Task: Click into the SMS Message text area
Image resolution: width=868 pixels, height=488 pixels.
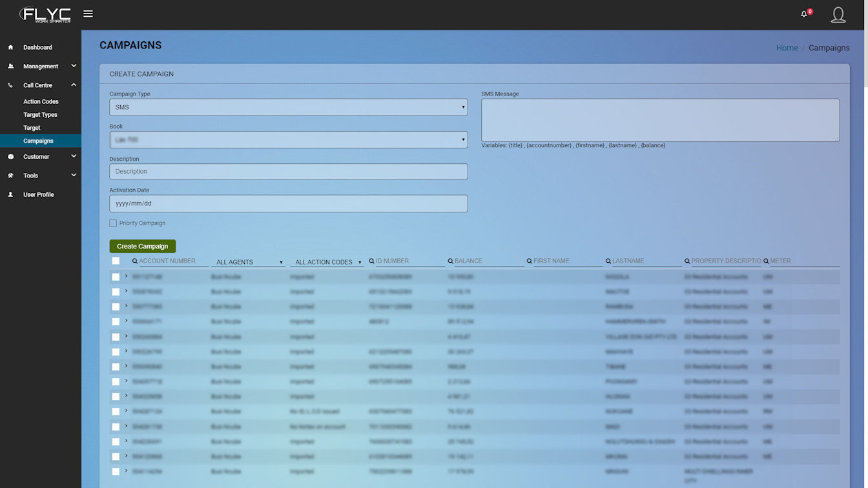Action: (x=661, y=120)
